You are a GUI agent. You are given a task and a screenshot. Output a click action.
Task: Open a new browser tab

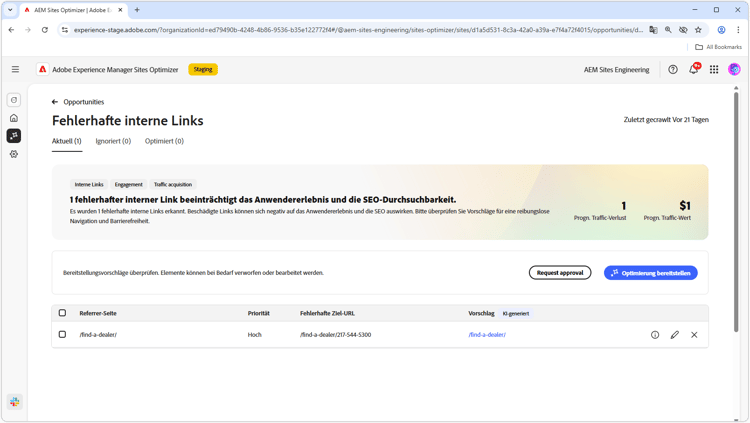pyautogui.click(x=137, y=10)
